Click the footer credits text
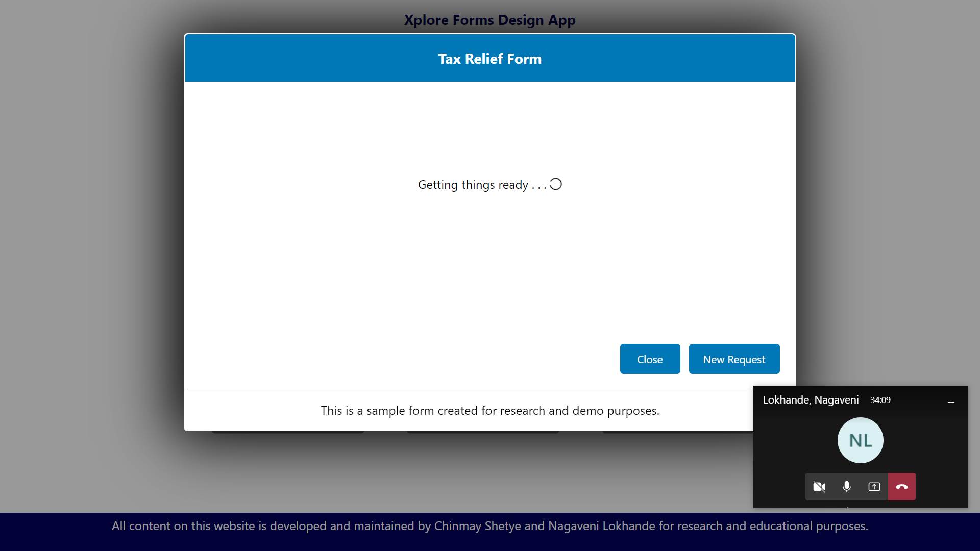Image resolution: width=980 pixels, height=551 pixels. point(490,526)
